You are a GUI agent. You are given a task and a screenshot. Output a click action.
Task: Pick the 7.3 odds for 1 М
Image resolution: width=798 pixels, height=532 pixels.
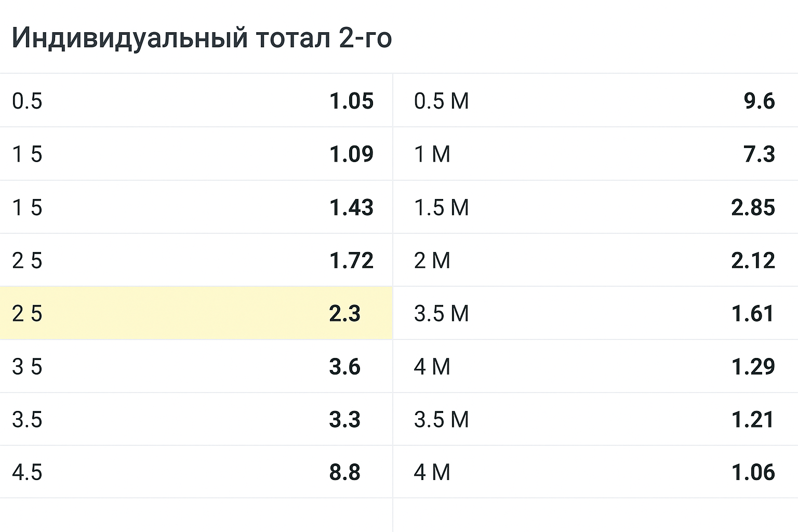pyautogui.click(x=759, y=154)
